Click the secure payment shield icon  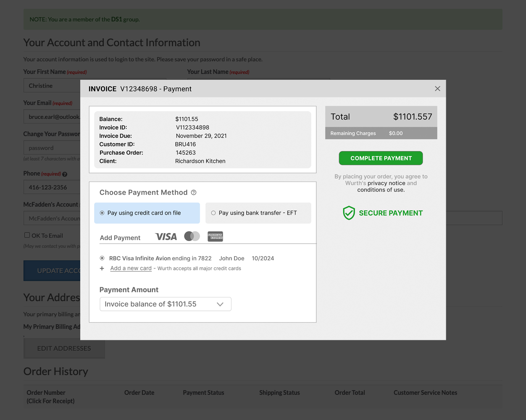point(349,213)
